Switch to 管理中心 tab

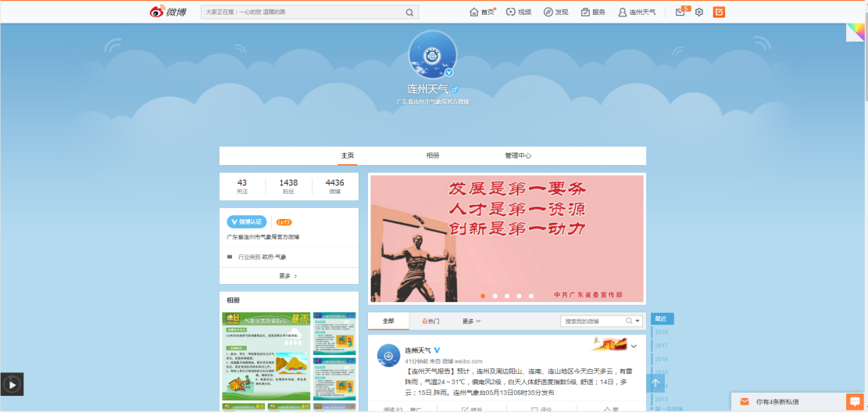(x=517, y=156)
